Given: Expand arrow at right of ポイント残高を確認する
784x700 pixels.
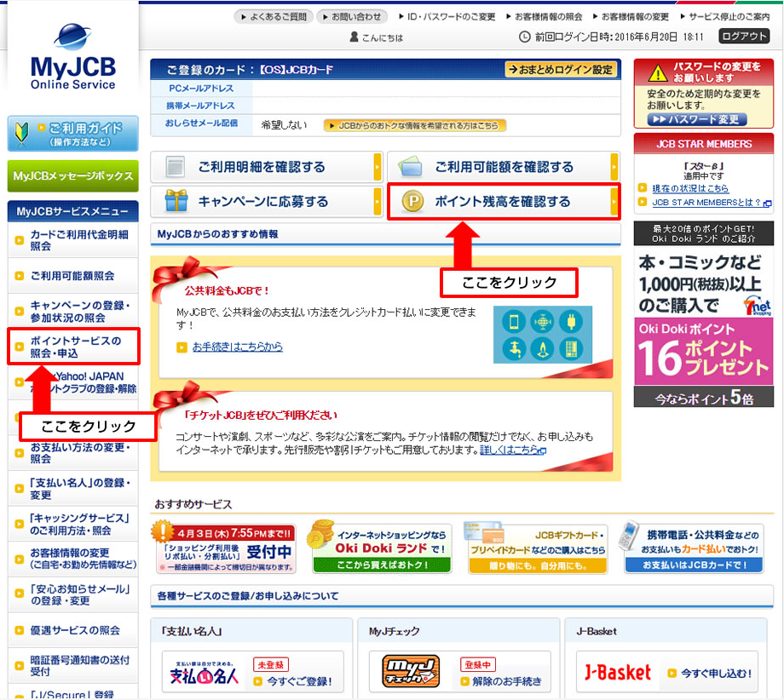Looking at the screenshot, I should point(614,202).
